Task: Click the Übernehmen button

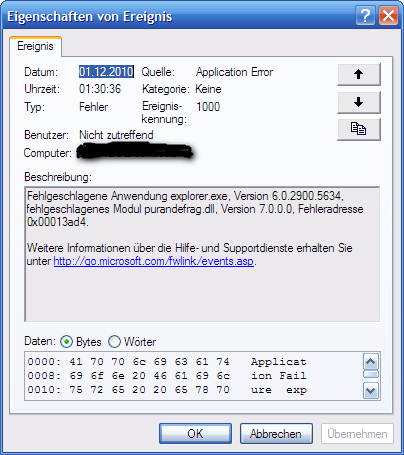Action: pyautogui.click(x=357, y=434)
